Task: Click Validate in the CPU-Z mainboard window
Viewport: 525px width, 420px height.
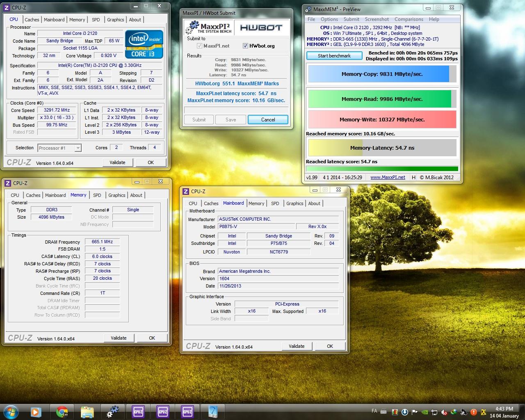Action: coord(297,346)
